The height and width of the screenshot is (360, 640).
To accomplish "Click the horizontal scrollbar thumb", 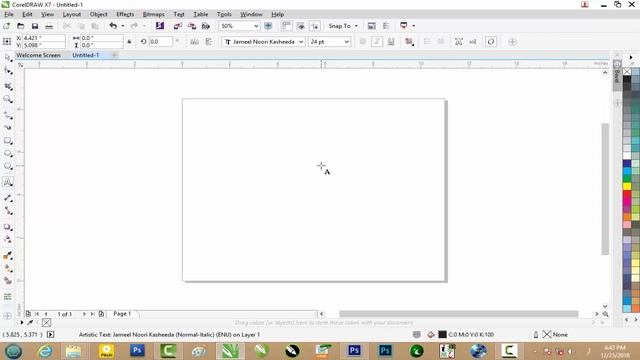I will pyautogui.click(x=459, y=314).
